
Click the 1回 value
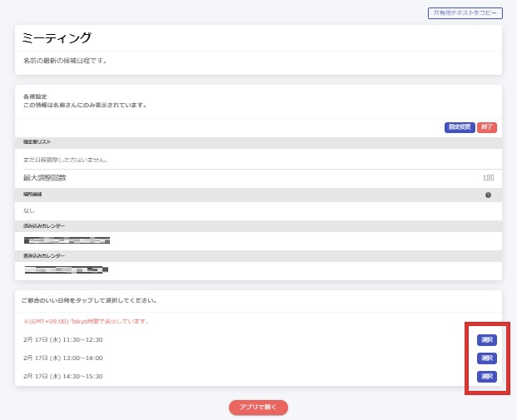488,178
